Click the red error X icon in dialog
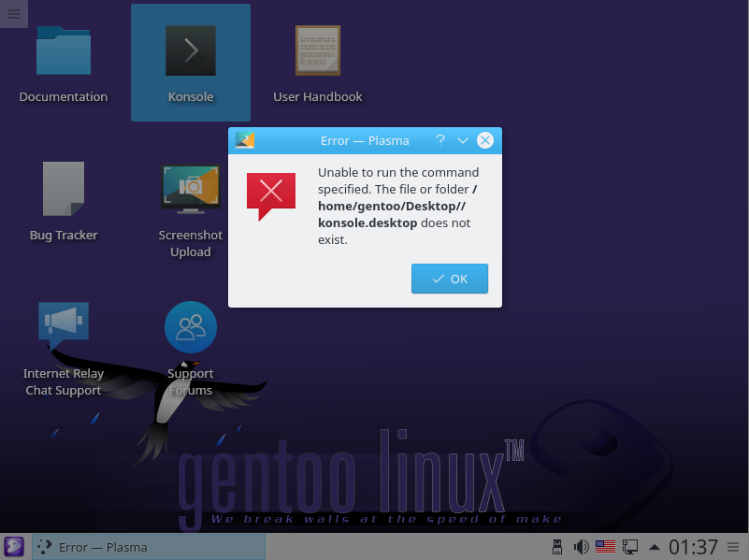The height and width of the screenshot is (560, 749). 271,196
